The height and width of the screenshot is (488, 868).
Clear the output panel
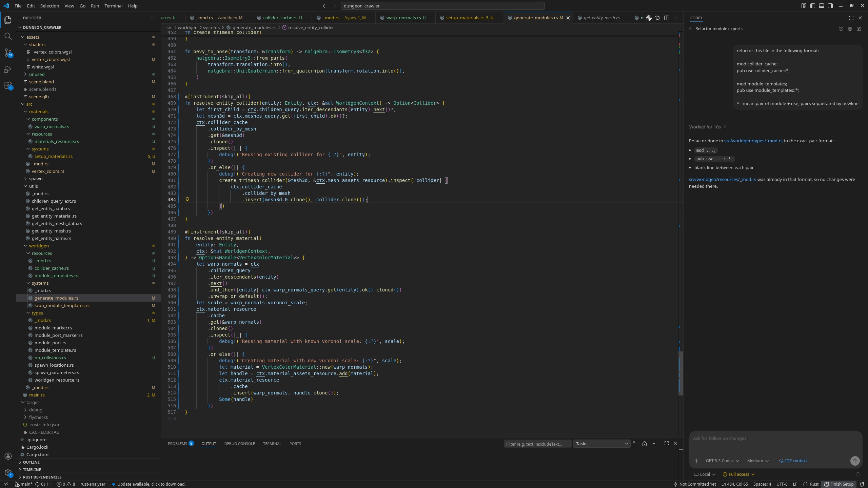[635, 444]
